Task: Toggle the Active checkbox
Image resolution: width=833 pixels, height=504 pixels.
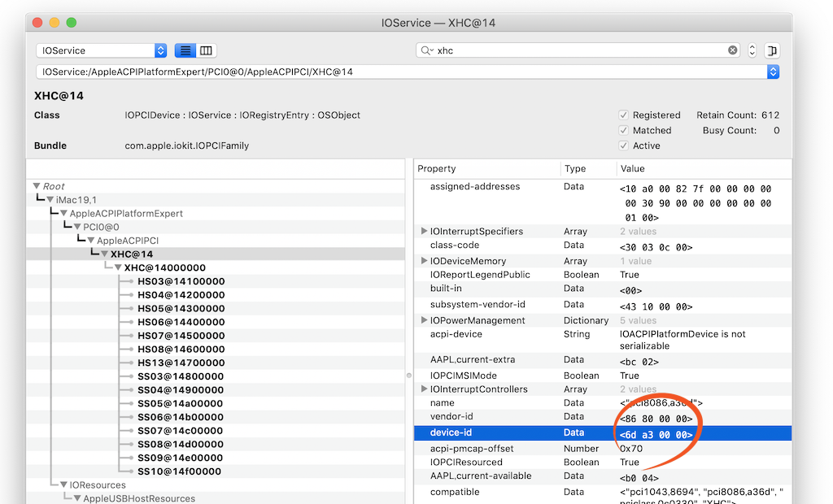Action: (x=624, y=146)
